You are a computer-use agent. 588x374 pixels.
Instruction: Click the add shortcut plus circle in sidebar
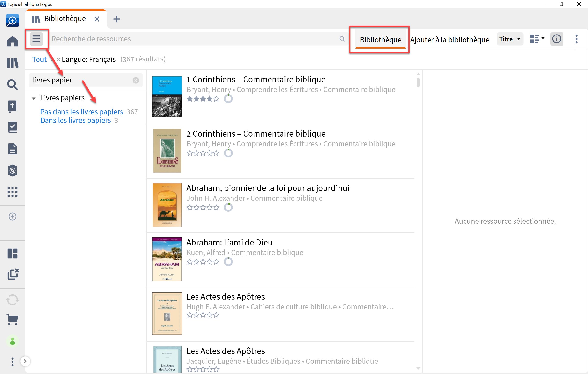point(12,216)
